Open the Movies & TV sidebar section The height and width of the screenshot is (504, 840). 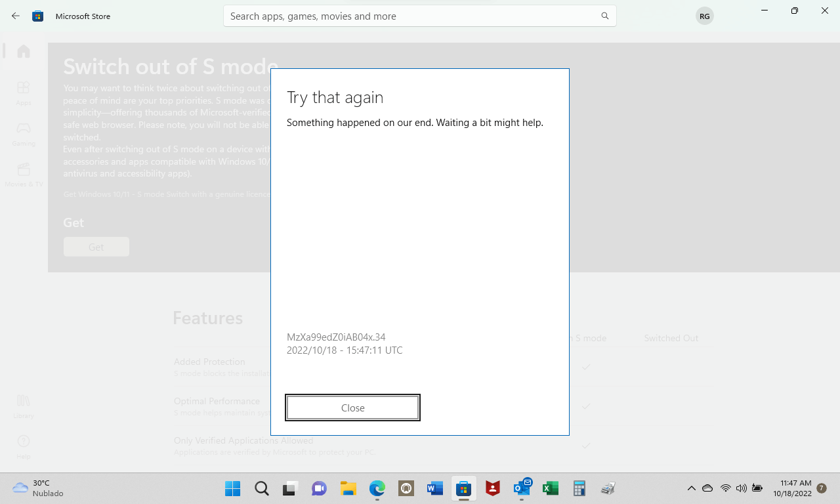[x=24, y=174]
